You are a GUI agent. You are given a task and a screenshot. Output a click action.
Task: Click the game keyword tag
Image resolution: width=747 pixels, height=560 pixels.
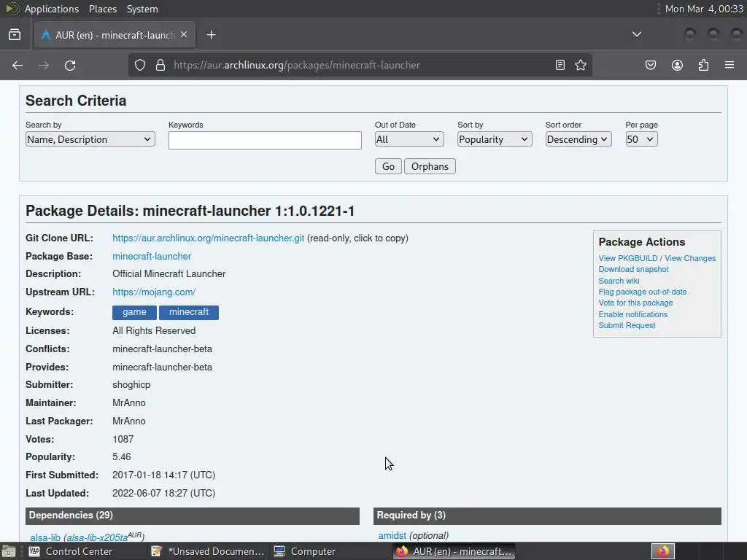click(x=134, y=312)
